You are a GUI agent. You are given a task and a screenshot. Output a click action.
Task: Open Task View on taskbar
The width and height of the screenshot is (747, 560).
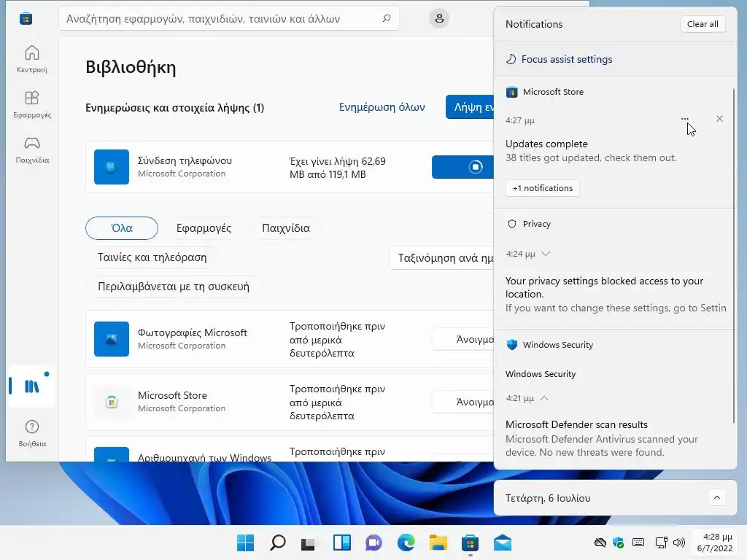tap(309, 542)
